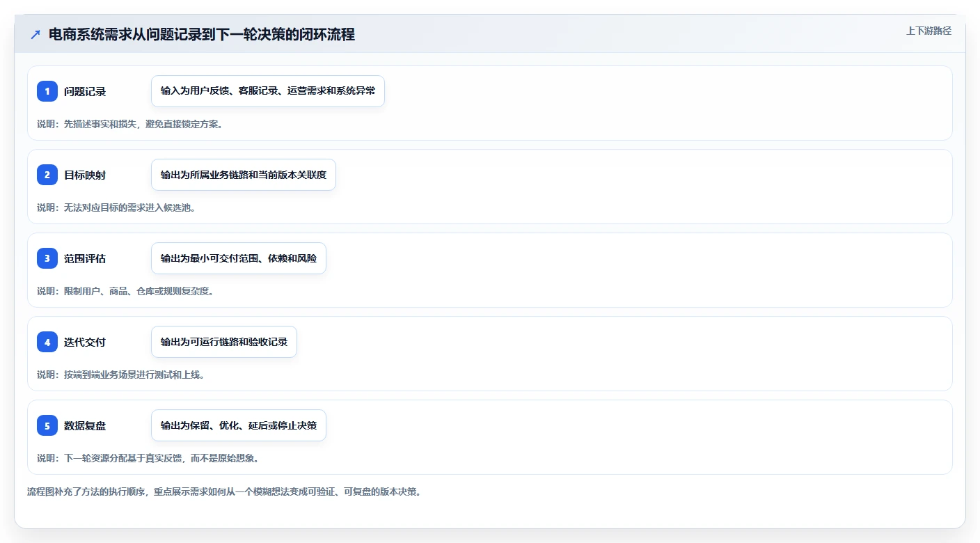The height and width of the screenshot is (543, 980).
Task: Click the footer caption 流程图补充了方法的执行顺序
Action: 224,491
